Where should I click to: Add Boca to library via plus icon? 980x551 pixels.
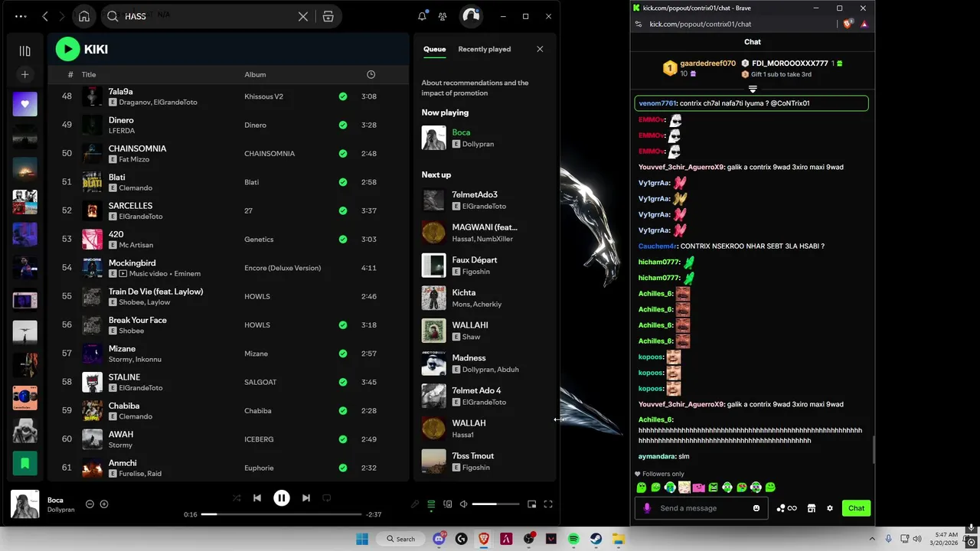104,504
